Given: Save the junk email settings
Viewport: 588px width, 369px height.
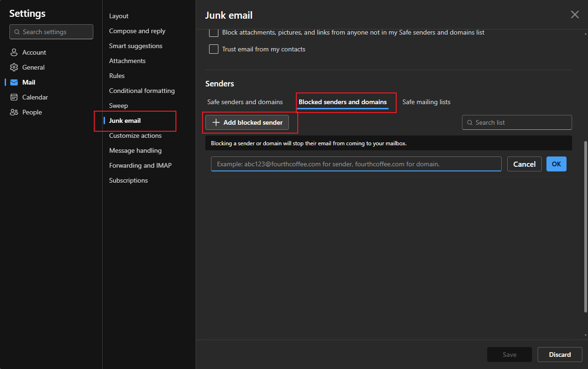Looking at the screenshot, I should (x=509, y=355).
